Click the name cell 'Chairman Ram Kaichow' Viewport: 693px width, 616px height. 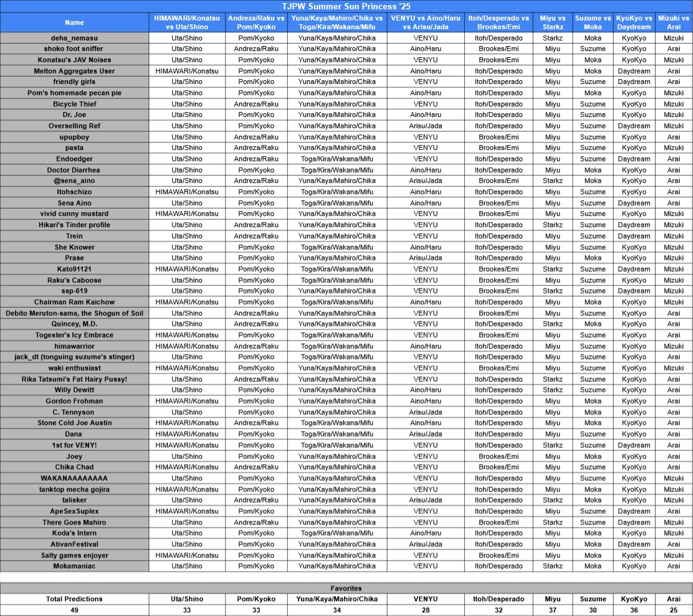pos(74,302)
